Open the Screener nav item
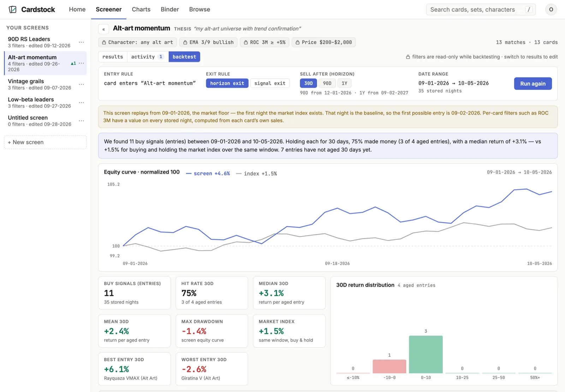The height and width of the screenshot is (392, 565). (x=109, y=10)
